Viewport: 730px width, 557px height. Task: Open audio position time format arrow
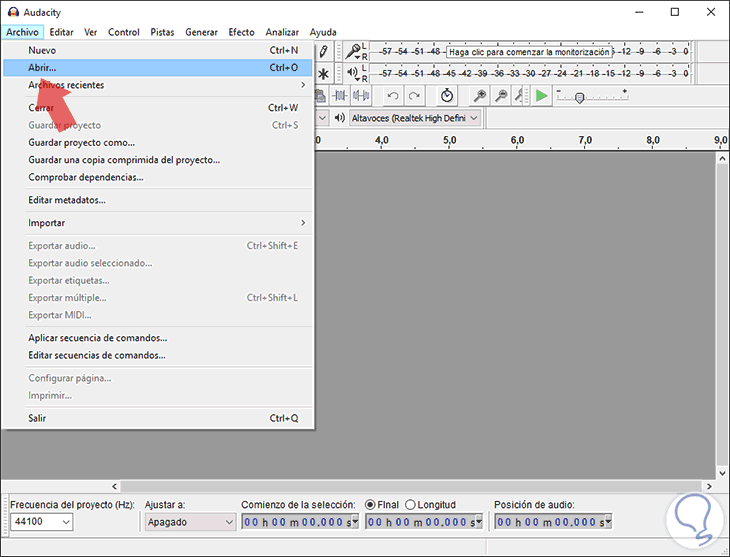pyautogui.click(x=608, y=521)
